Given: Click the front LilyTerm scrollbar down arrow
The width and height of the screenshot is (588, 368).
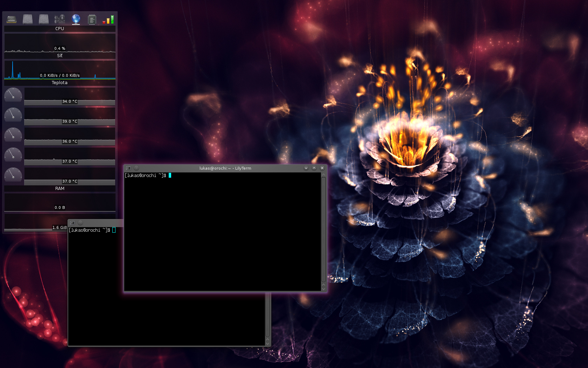Looking at the screenshot, I should pyautogui.click(x=323, y=288).
